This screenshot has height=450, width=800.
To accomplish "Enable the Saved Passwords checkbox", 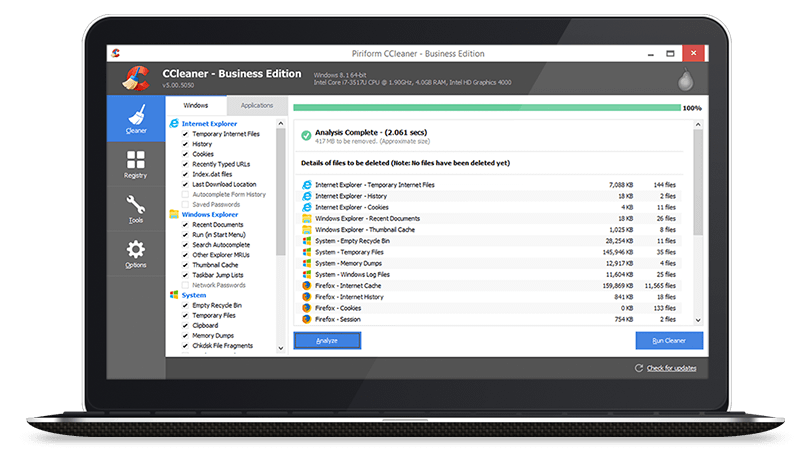I will (185, 205).
